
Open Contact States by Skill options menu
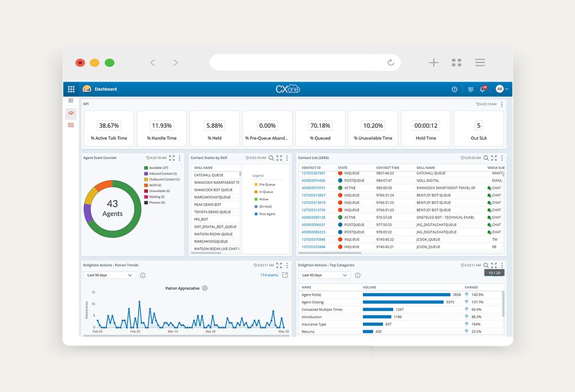(x=287, y=157)
